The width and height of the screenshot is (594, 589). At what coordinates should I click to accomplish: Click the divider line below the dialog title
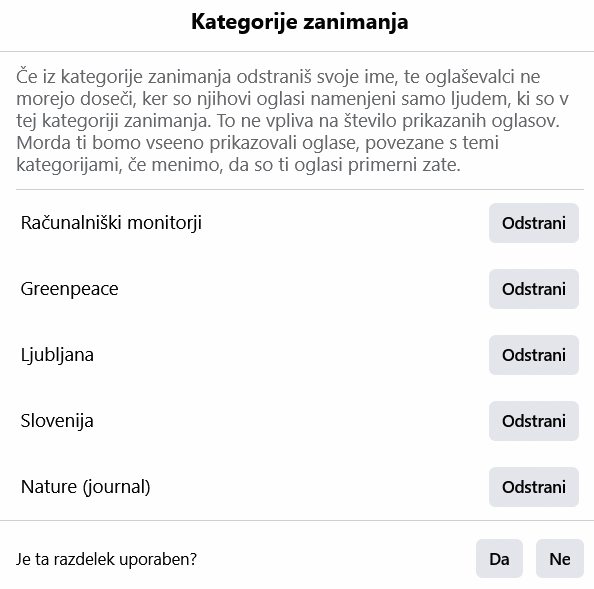297,51
